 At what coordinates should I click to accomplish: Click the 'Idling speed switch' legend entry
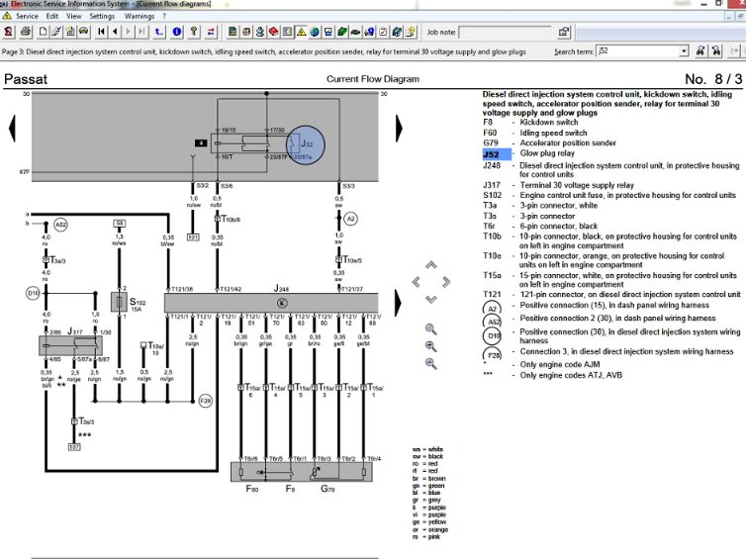point(553,133)
